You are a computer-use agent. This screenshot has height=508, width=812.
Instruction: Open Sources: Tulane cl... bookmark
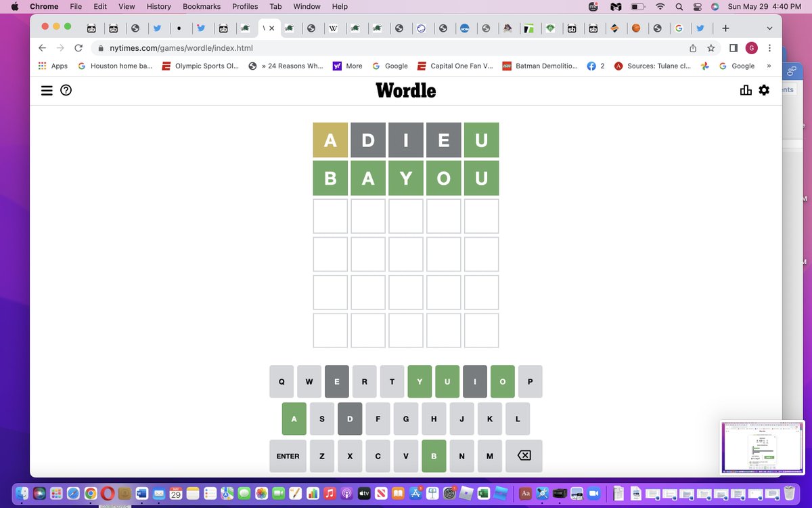tap(653, 66)
